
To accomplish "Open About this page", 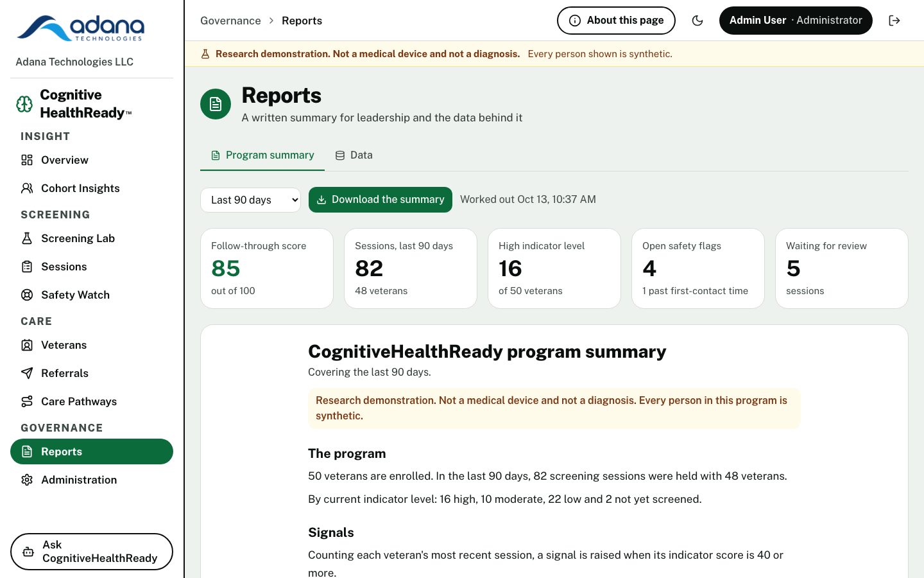I will coord(616,21).
